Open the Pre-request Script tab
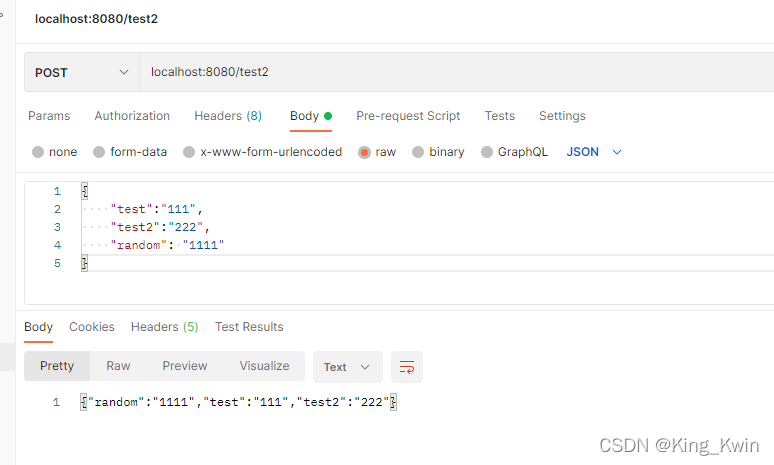774x465 pixels. (408, 116)
